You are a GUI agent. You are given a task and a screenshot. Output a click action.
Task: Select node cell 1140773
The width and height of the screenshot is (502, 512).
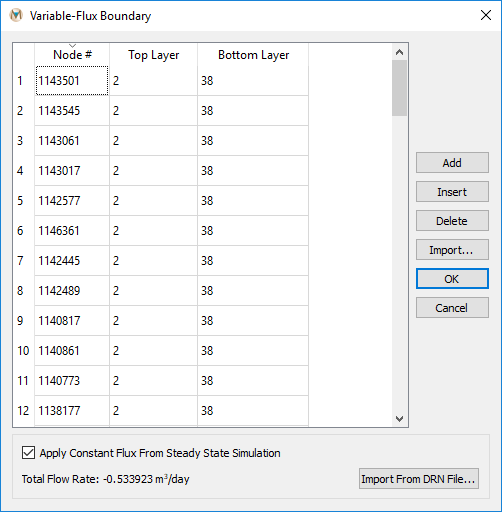[72, 381]
